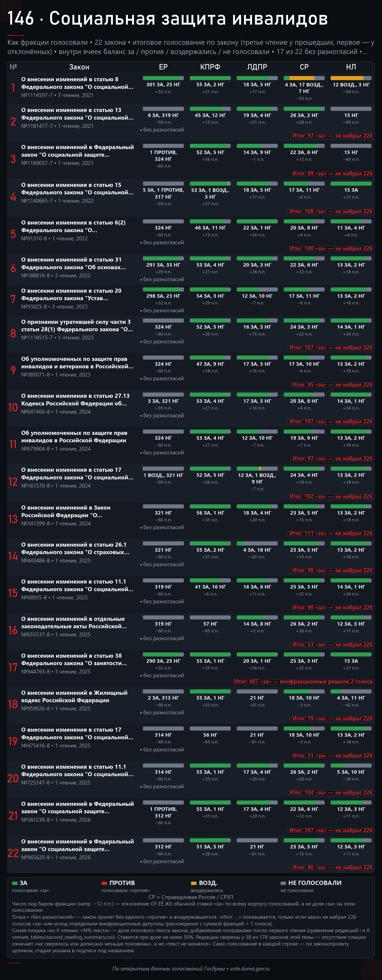382x980 pixels.
Task: Click the page title 'Социальная защита инвалидов'
Action: [189, 18]
